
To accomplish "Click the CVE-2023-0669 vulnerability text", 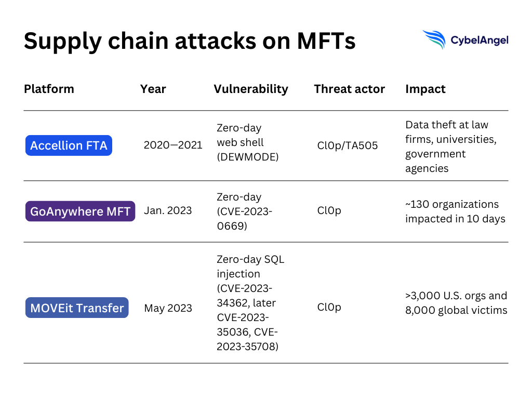I will pyautogui.click(x=244, y=212).
